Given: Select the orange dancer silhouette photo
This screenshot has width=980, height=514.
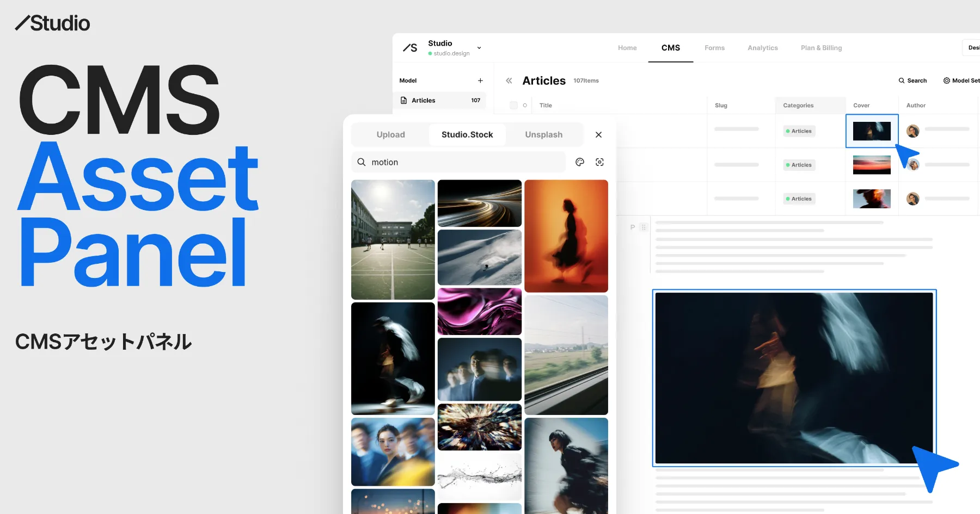Looking at the screenshot, I should 566,236.
